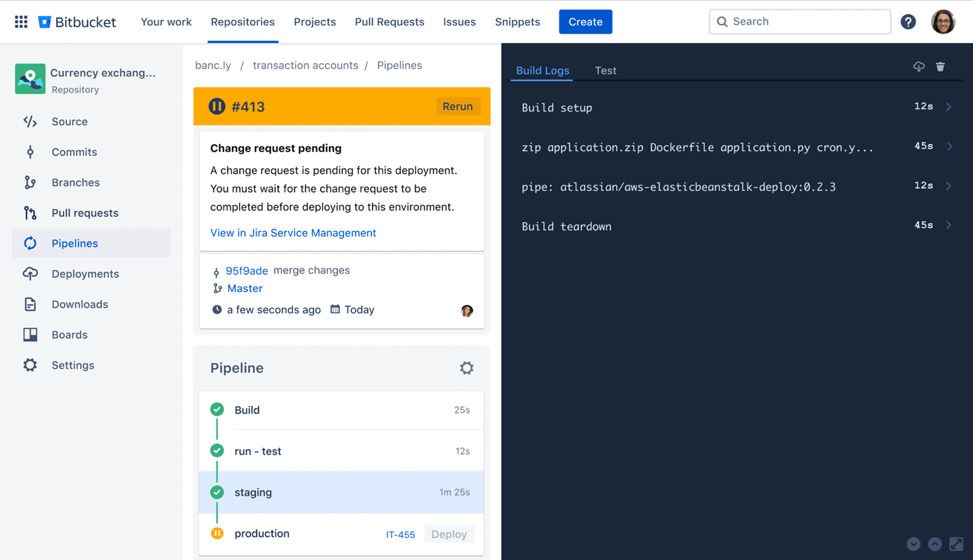Expand the Build teardown log entry
Viewport: 973px width, 560px height.
[949, 226]
